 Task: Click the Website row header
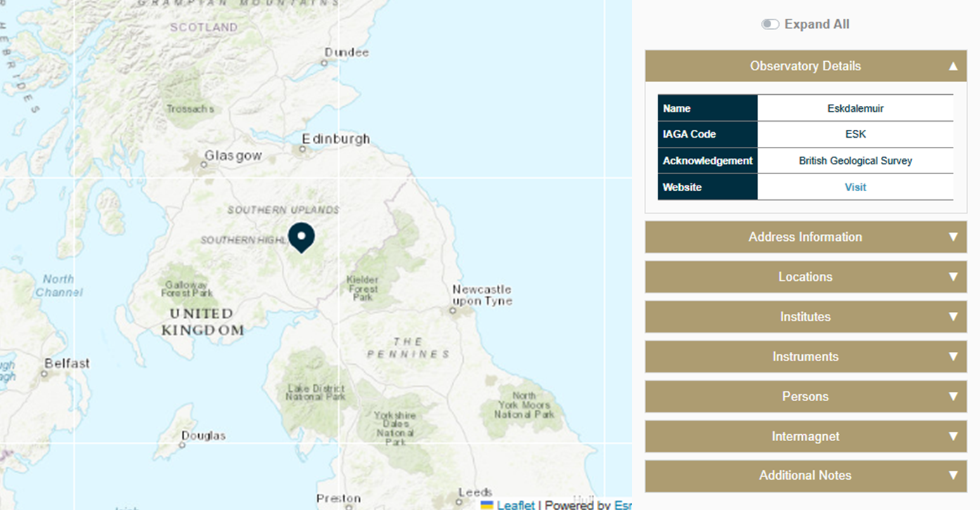[x=708, y=187]
